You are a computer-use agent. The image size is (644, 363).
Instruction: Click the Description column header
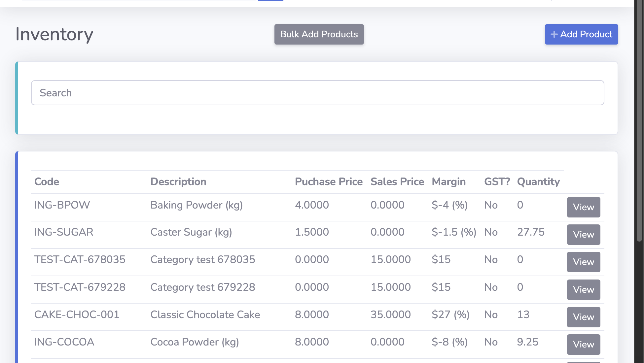click(x=178, y=181)
